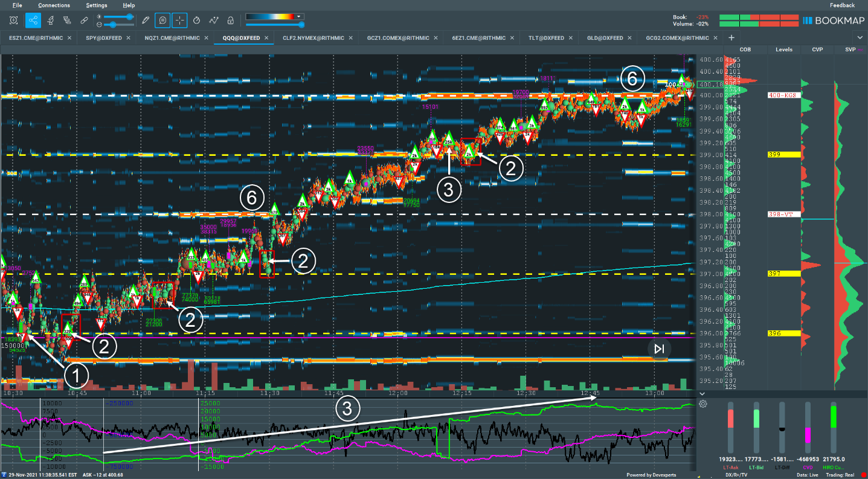Click the 400-KGS level label
The height and width of the screenshot is (479, 868).
click(x=784, y=95)
